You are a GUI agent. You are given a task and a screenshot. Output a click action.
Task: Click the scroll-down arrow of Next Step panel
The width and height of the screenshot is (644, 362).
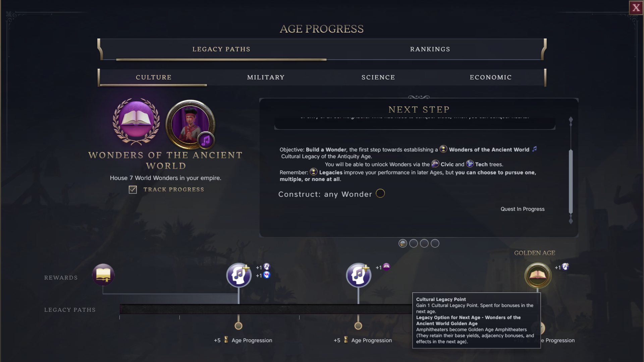tap(571, 221)
